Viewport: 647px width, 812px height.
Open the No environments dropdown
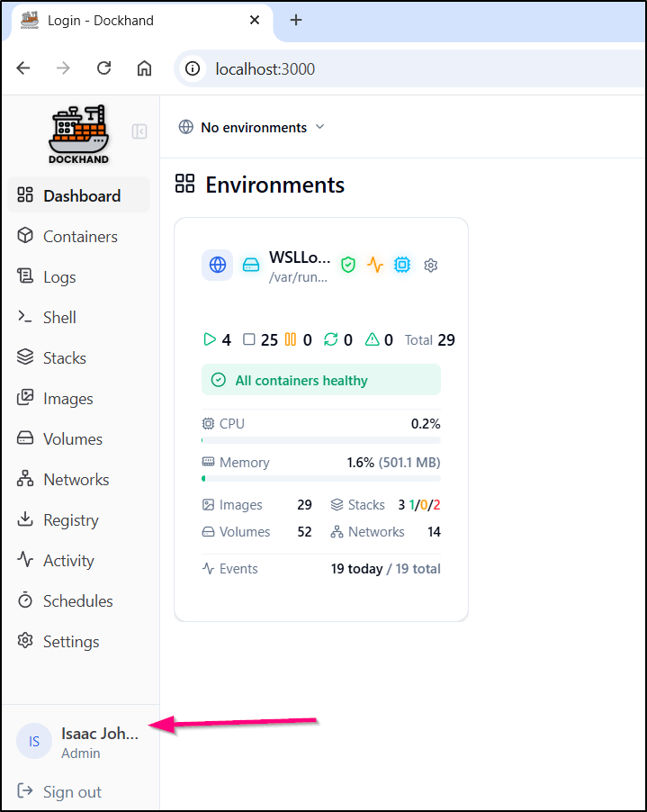point(252,127)
